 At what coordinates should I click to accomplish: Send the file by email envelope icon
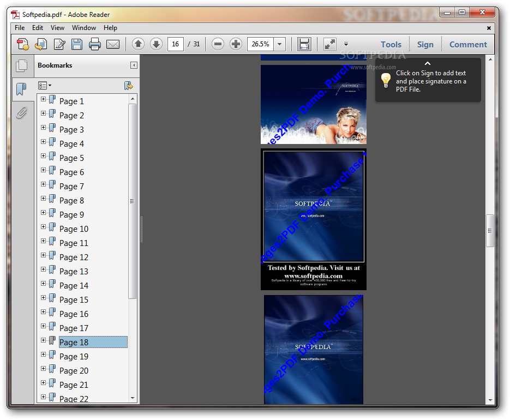pyautogui.click(x=113, y=44)
